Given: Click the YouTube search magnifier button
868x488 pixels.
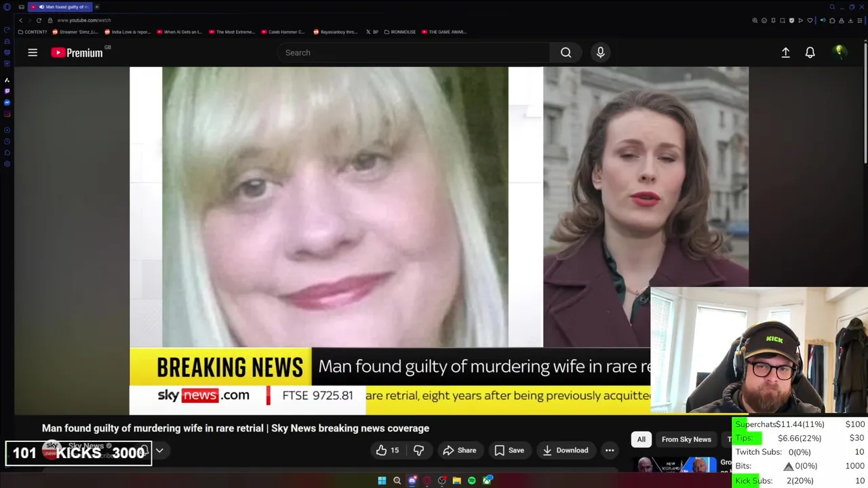Looking at the screenshot, I should tap(566, 52).
